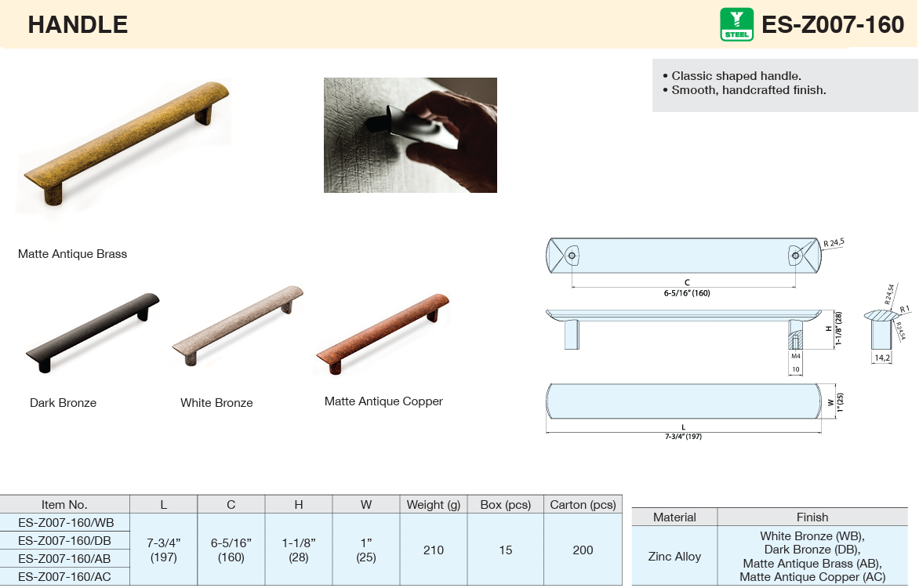Click the "Finish" column header
This screenshot has width=919, height=588.
[812, 517]
